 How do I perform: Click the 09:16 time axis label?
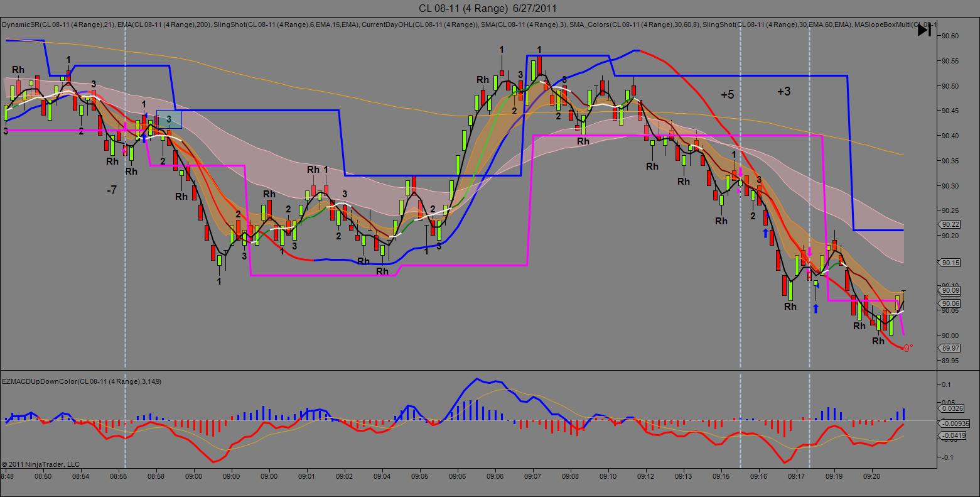pyautogui.click(x=759, y=477)
